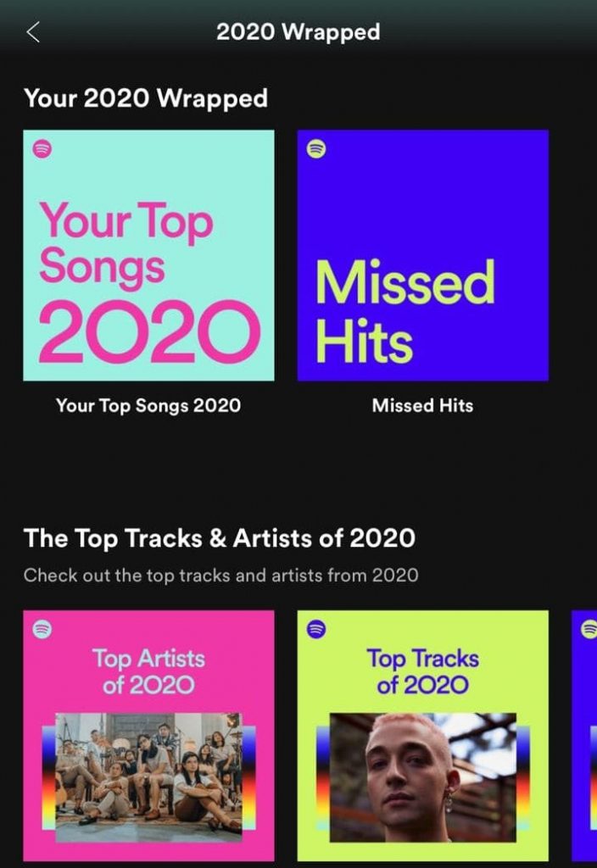Select the Spotify icon on Top Tracks of 2020
This screenshot has height=868, width=597.
point(316,627)
